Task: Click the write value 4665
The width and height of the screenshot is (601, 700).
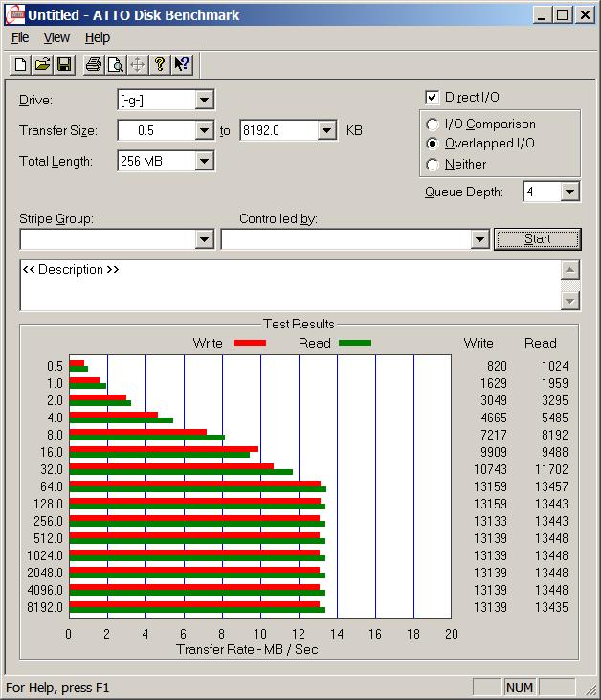Action: coord(494,418)
